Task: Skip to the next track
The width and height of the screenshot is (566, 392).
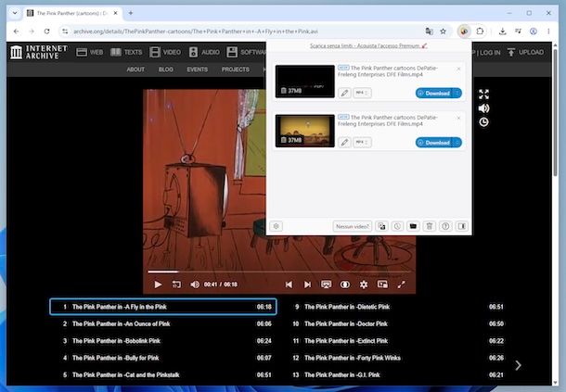Action: (307, 285)
